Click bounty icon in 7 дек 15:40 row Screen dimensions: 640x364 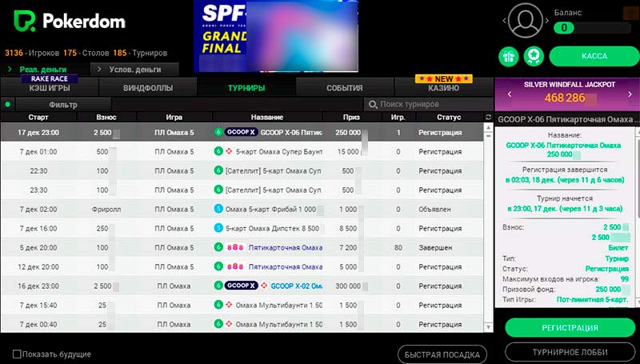[229, 305]
